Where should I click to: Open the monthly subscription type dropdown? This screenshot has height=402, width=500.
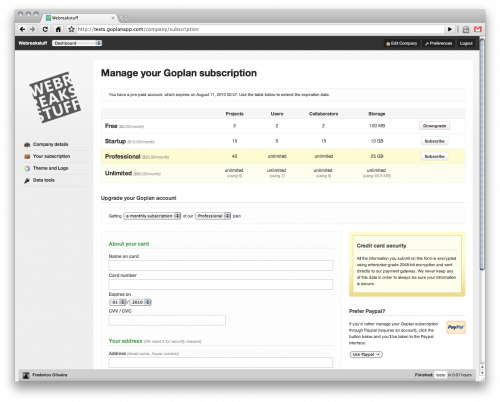coord(152,216)
